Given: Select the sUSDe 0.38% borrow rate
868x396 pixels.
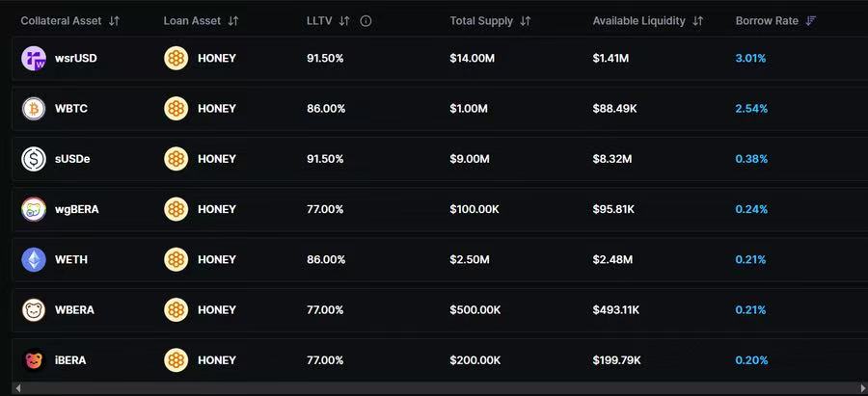Looking at the screenshot, I should [x=751, y=158].
